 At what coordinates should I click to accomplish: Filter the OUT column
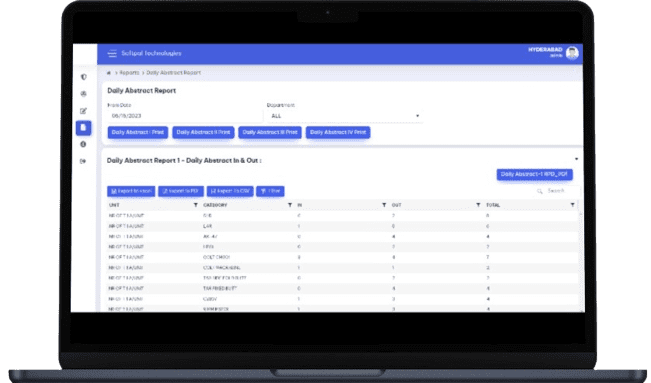point(478,205)
